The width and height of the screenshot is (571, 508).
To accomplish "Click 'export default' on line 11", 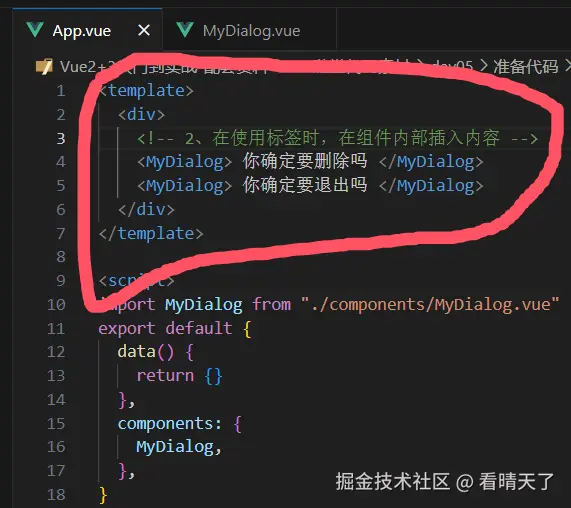I will [x=165, y=328].
